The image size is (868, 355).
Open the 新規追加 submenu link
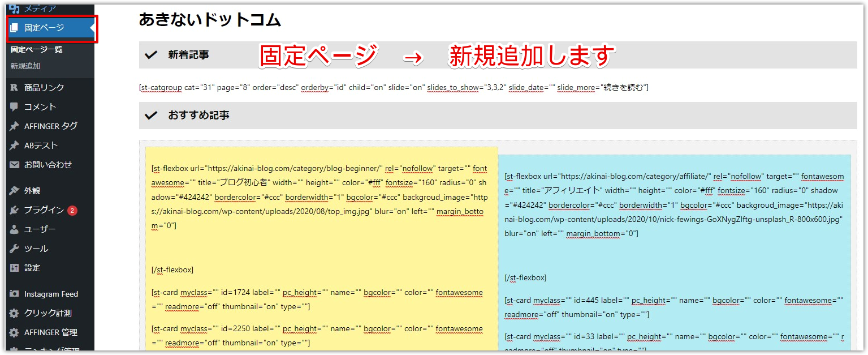(25, 66)
